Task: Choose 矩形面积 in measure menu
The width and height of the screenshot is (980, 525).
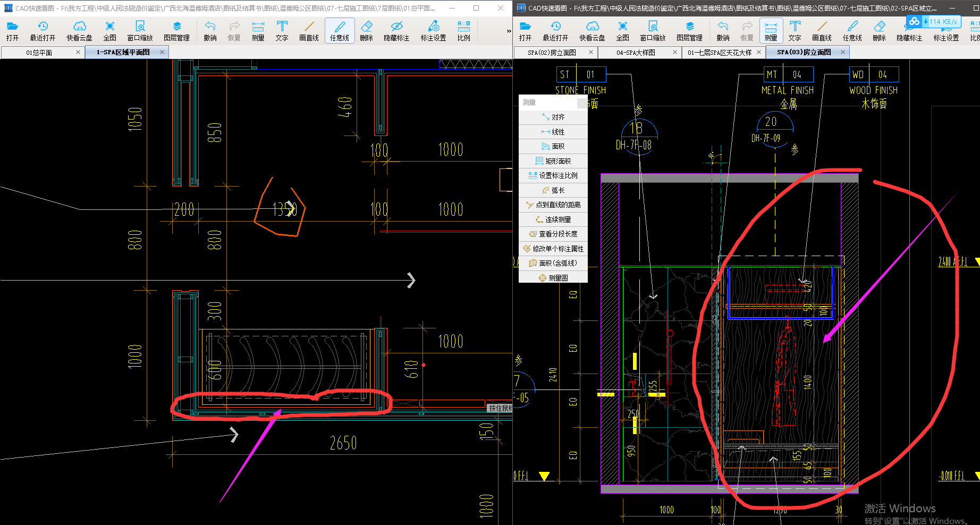Action: tap(553, 161)
